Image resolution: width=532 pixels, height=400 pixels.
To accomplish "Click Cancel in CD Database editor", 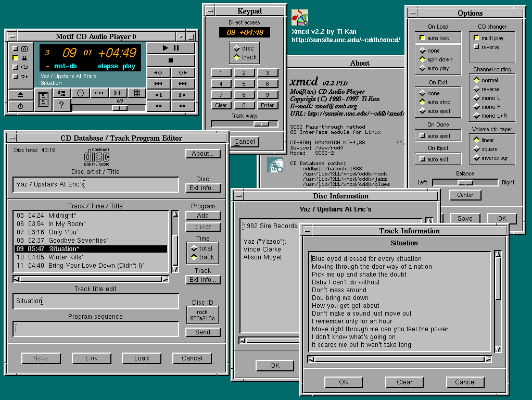I will click(192, 358).
